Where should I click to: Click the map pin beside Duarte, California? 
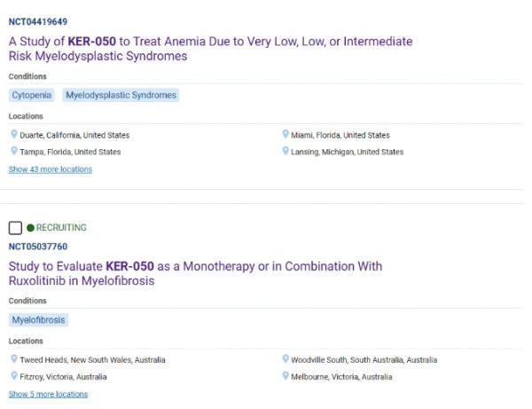click(x=14, y=134)
